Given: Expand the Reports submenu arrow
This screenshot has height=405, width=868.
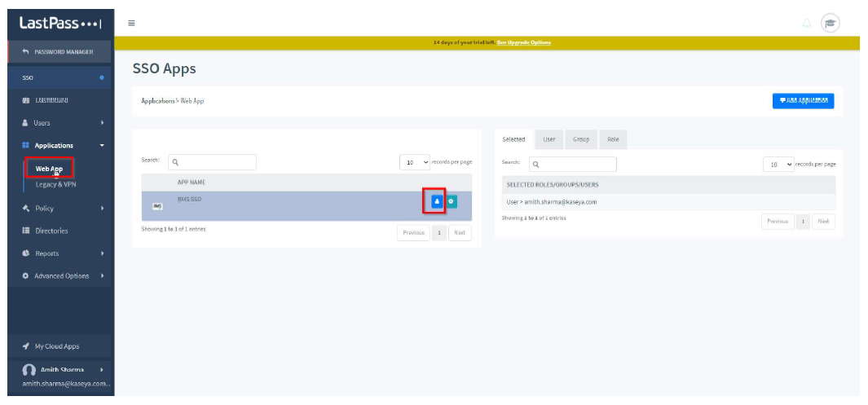Looking at the screenshot, I should click(103, 253).
